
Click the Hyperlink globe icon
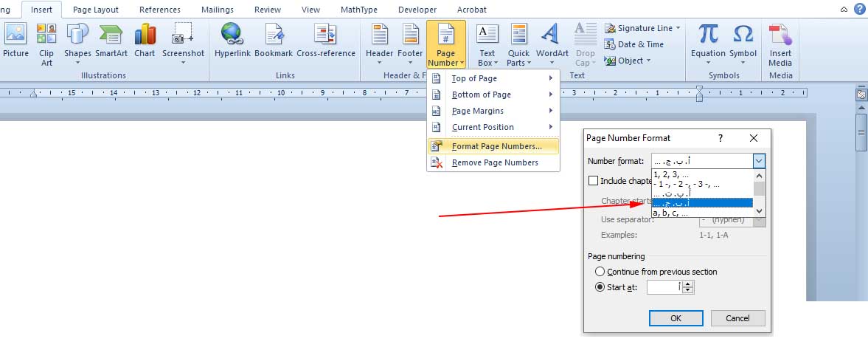(x=232, y=35)
